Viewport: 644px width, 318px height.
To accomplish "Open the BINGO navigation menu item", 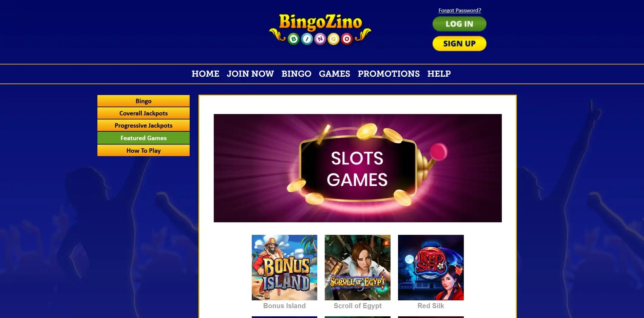I will point(296,74).
